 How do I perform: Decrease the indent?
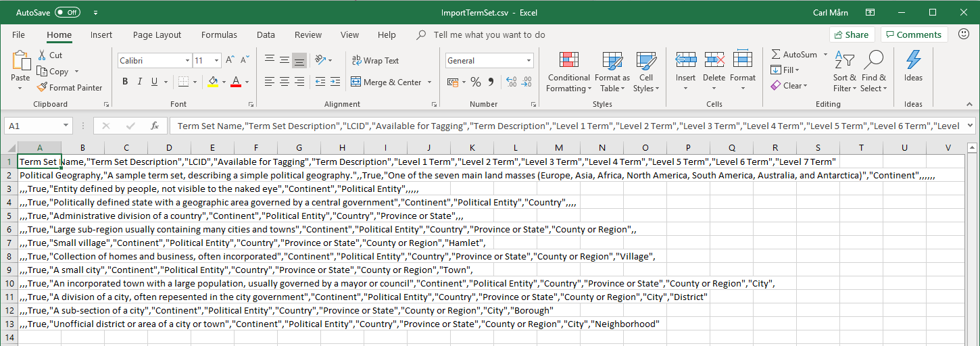(320, 82)
